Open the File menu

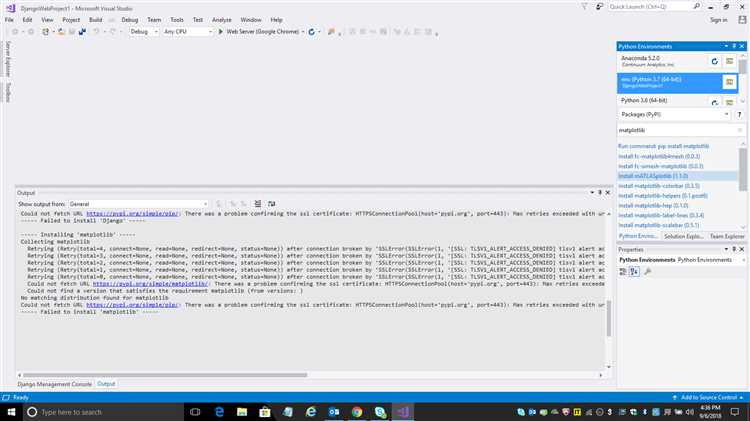[9, 20]
